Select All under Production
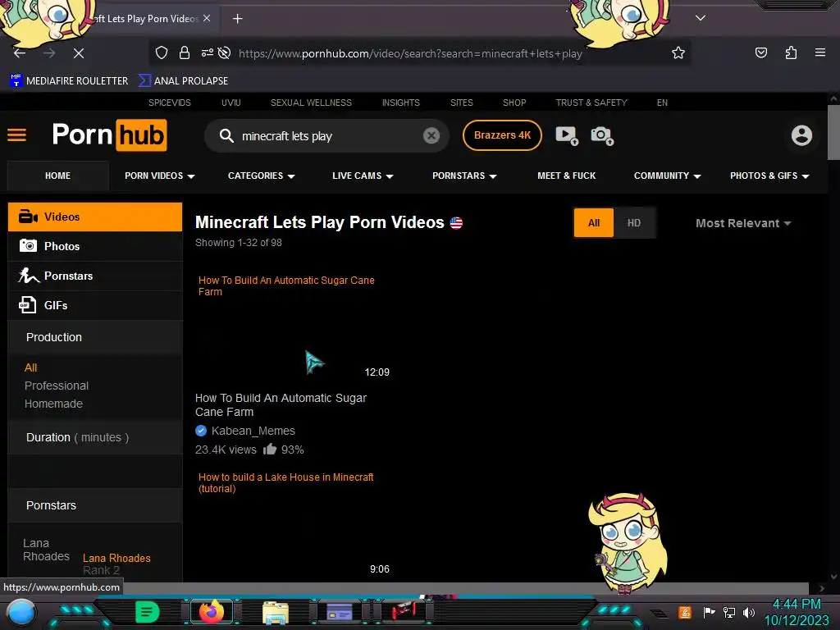840x630 pixels. (30, 367)
